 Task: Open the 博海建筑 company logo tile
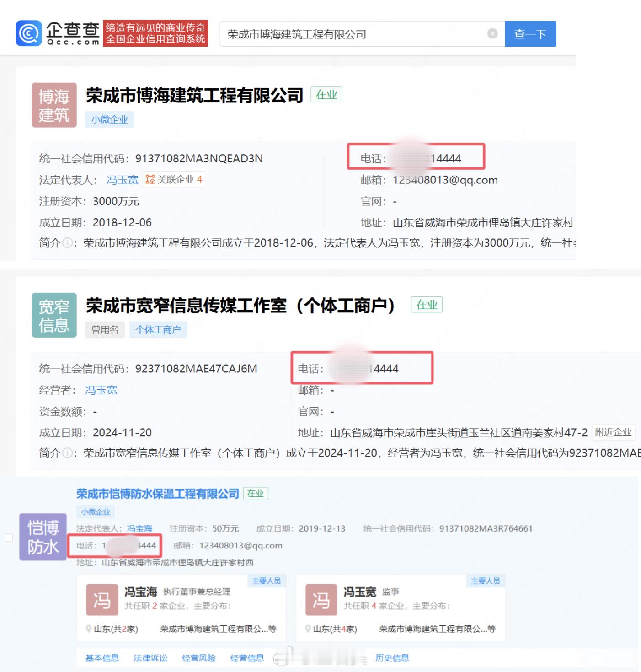coord(54,105)
